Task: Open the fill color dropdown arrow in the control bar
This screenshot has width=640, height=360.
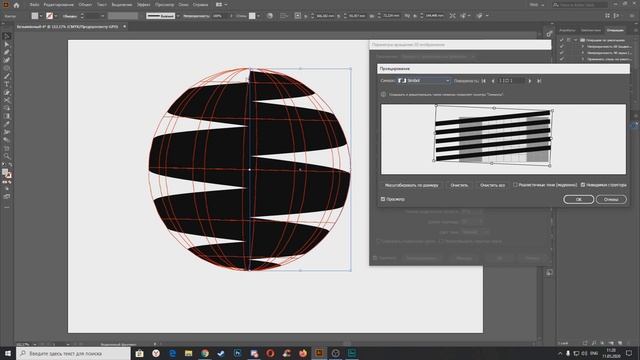Action: 41,16
